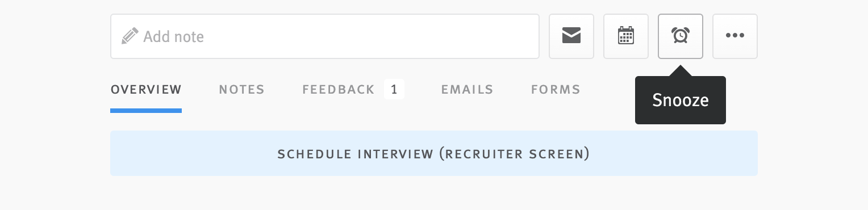Open the Notes tab
The width and height of the screenshot is (868, 210).
pos(242,90)
